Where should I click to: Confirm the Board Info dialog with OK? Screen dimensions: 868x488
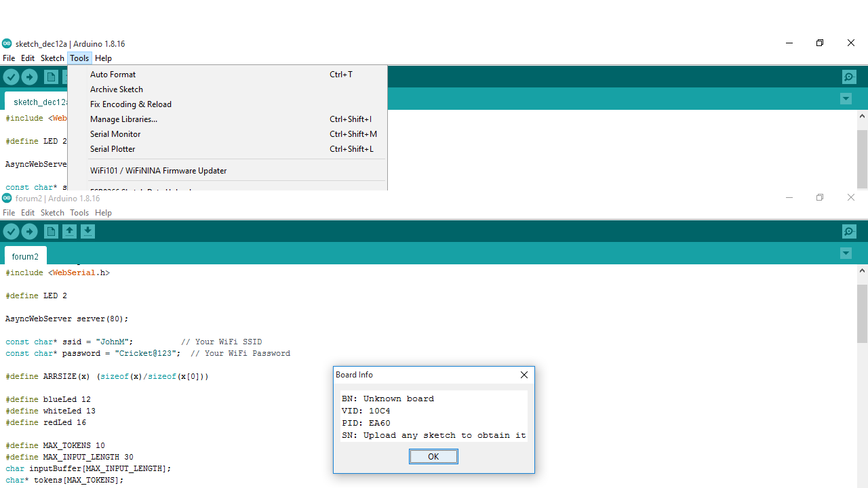[433, 456]
